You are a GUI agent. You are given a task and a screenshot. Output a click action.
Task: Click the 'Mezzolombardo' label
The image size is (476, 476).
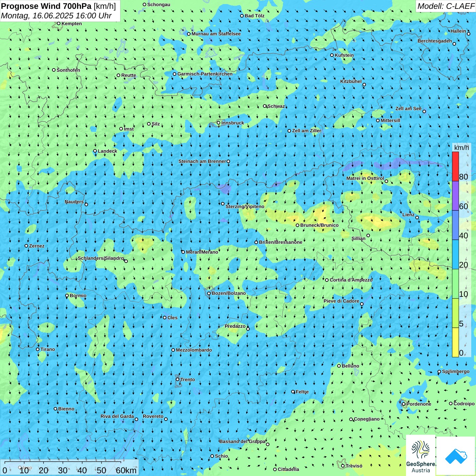click(x=194, y=350)
